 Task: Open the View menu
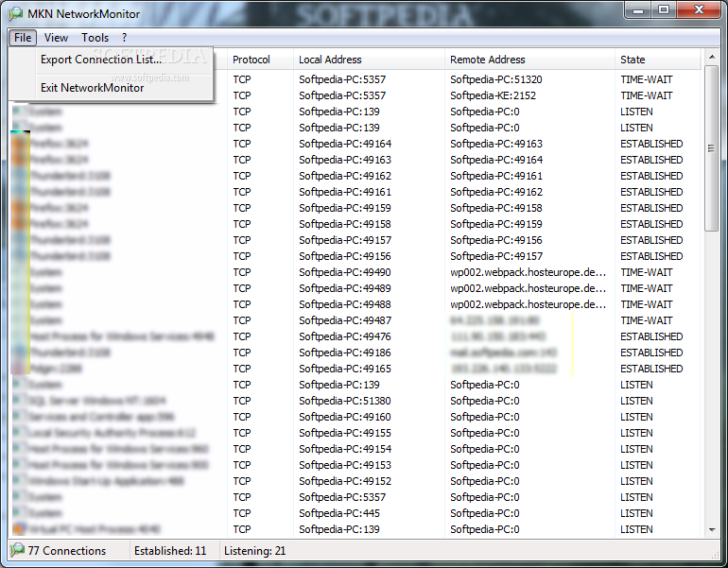(56, 38)
